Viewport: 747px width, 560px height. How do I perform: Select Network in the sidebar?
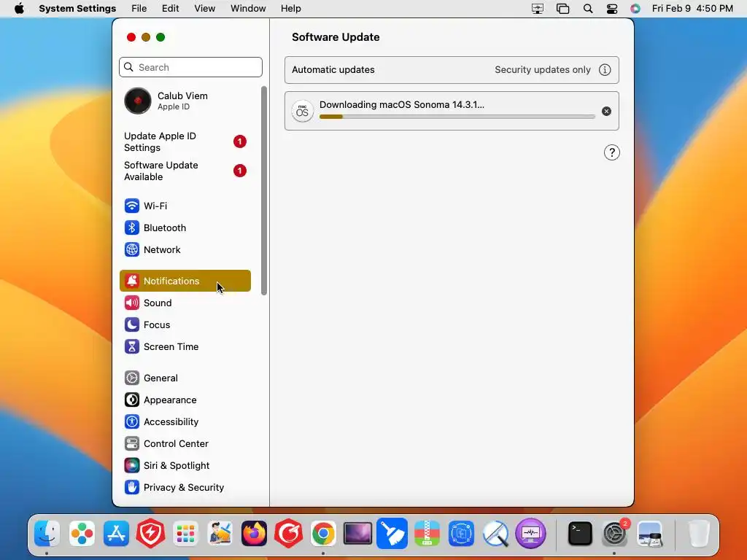185,249
